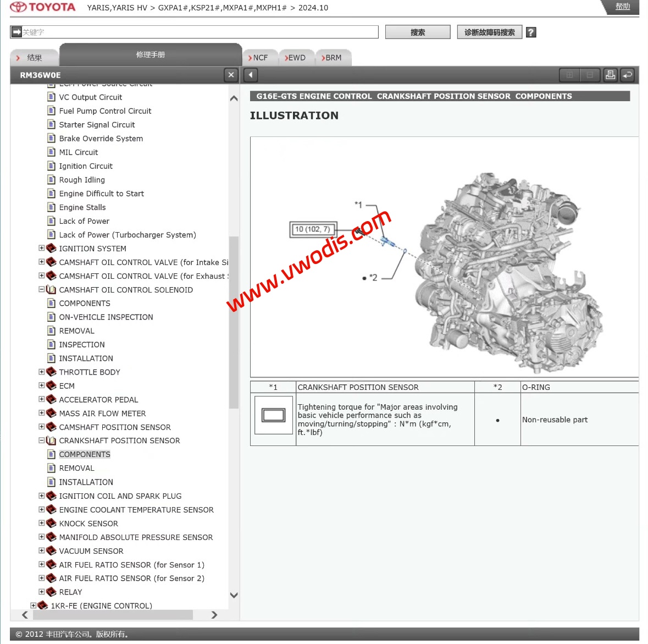Image resolution: width=648 pixels, height=644 pixels.
Task: Open REMOVAL under CRANKSHAFT POSITION SENSOR
Action: [76, 468]
